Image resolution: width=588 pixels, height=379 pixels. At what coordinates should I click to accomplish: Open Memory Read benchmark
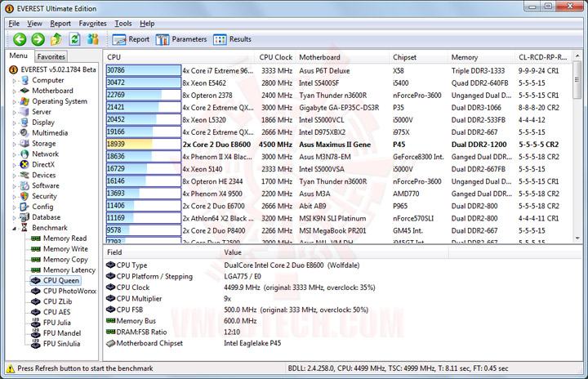click(x=60, y=239)
